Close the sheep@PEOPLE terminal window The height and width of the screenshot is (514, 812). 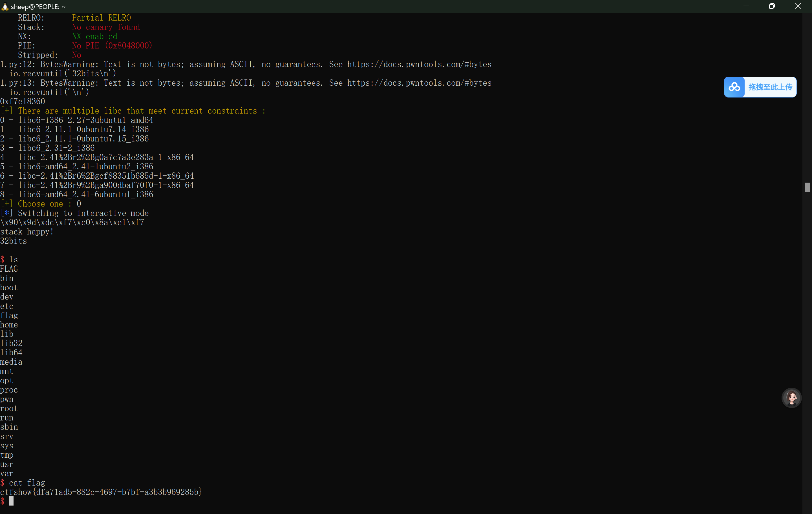[798, 6]
